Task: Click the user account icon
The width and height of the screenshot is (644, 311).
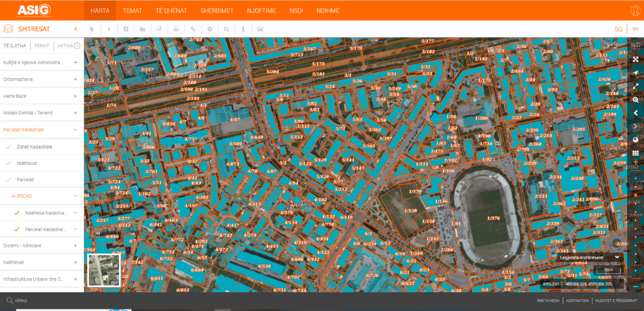Action: pos(635,10)
